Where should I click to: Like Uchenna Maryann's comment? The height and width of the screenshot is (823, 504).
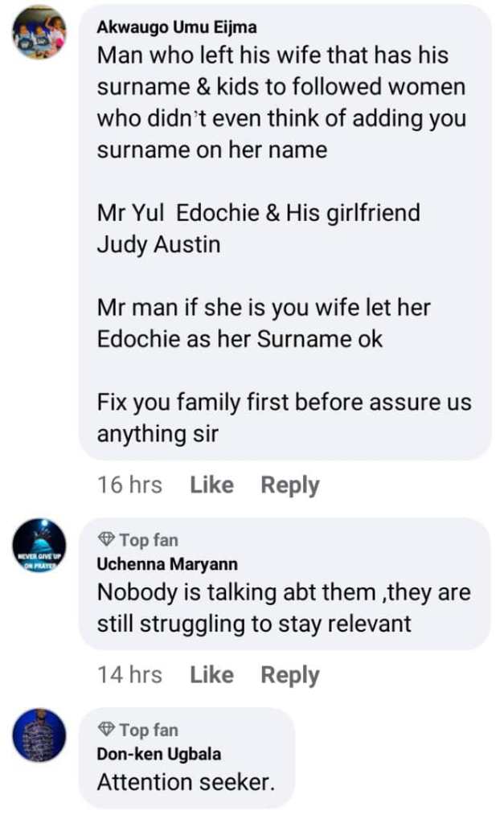[211, 675]
